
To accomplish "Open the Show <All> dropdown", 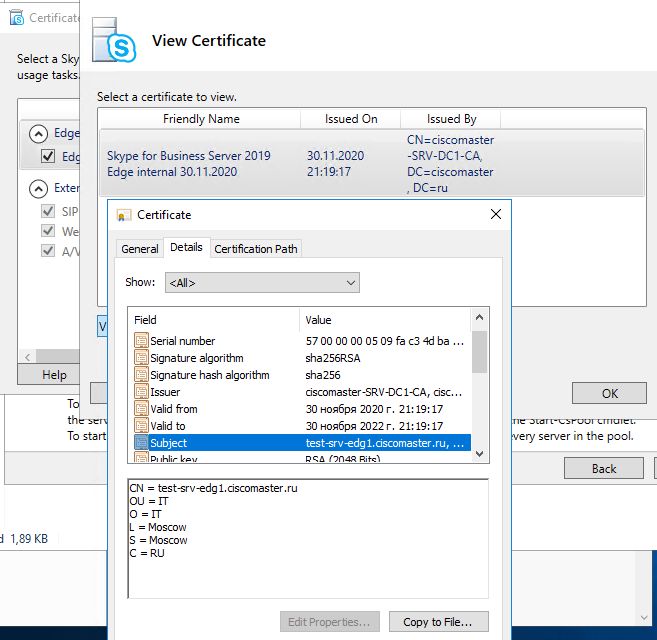I will click(x=262, y=283).
